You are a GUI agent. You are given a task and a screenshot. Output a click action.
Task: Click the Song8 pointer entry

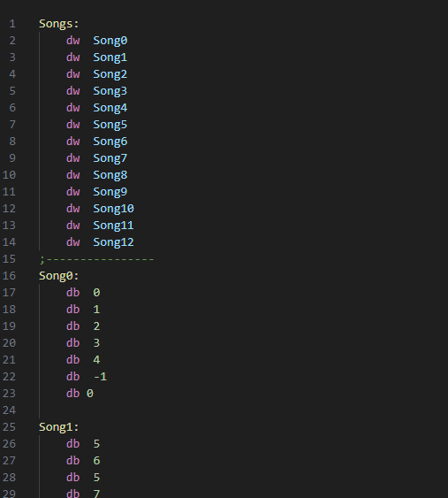click(110, 175)
